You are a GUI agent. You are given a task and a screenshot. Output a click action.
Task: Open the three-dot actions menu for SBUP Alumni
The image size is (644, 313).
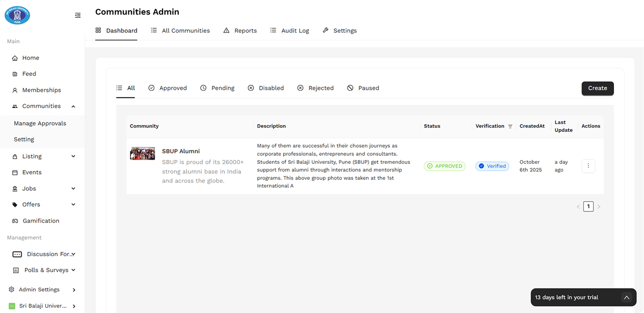pyautogui.click(x=588, y=166)
